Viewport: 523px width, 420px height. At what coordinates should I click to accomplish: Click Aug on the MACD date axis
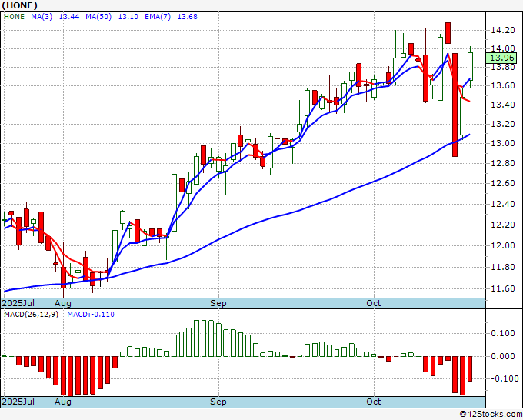click(63, 402)
